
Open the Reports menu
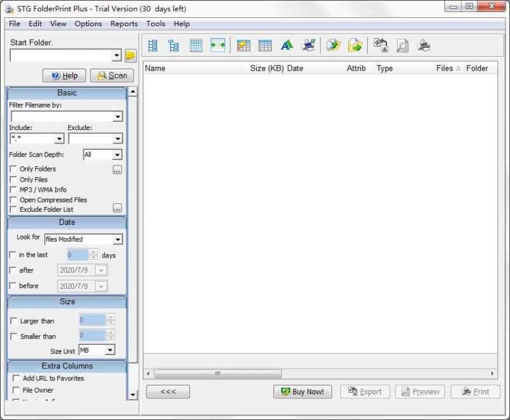pos(124,24)
